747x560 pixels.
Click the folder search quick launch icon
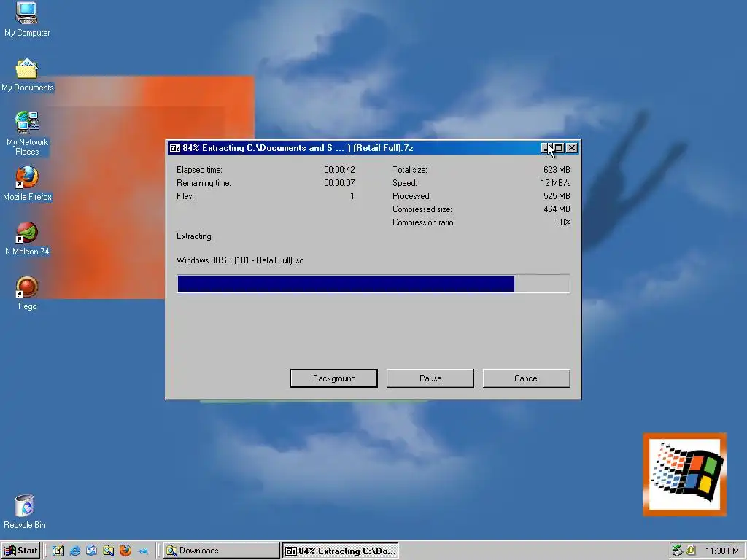pos(108,551)
